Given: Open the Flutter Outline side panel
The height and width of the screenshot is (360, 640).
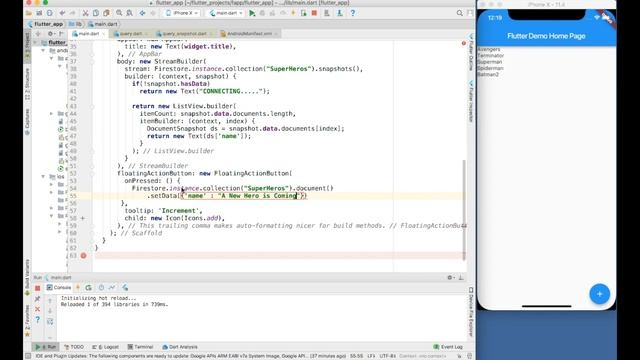Looking at the screenshot, I should click(x=471, y=52).
